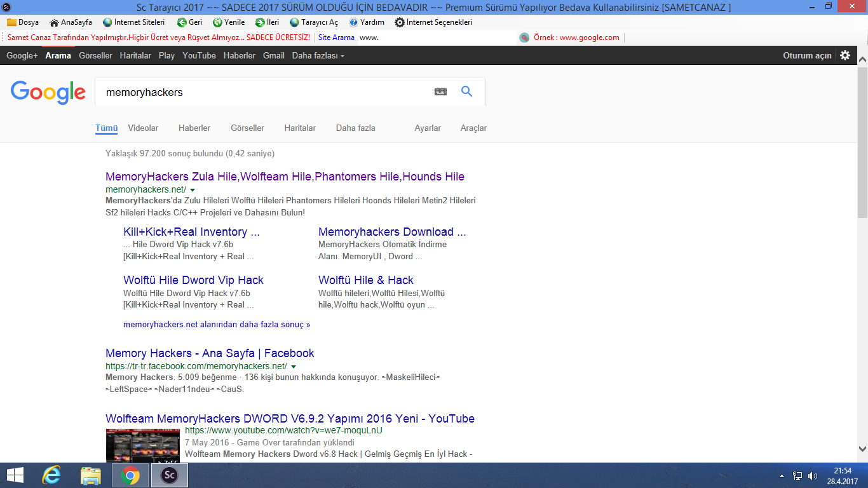This screenshot has width=868, height=488.
Task: Switch to the Haberler results tab
Action: point(194,128)
